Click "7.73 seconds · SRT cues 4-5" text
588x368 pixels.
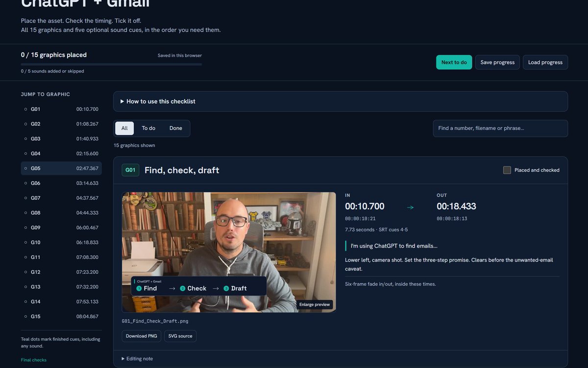(376, 230)
